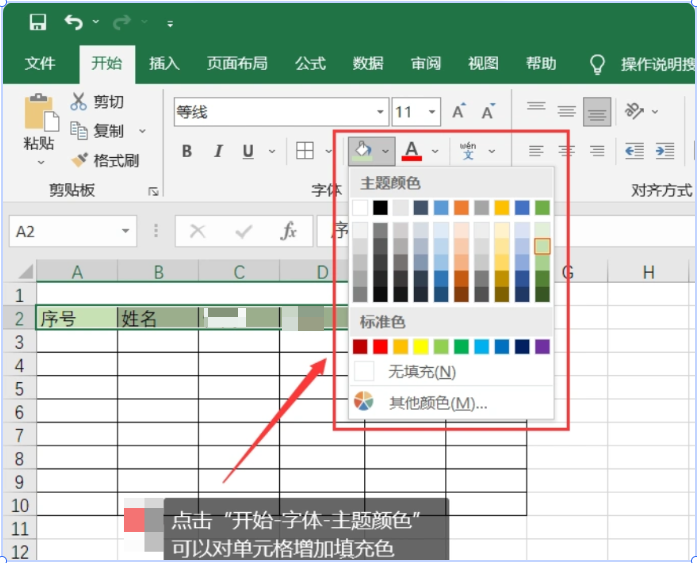Toggle the bottom align button
Image resolution: width=697 pixels, height=563 pixels.
click(597, 112)
